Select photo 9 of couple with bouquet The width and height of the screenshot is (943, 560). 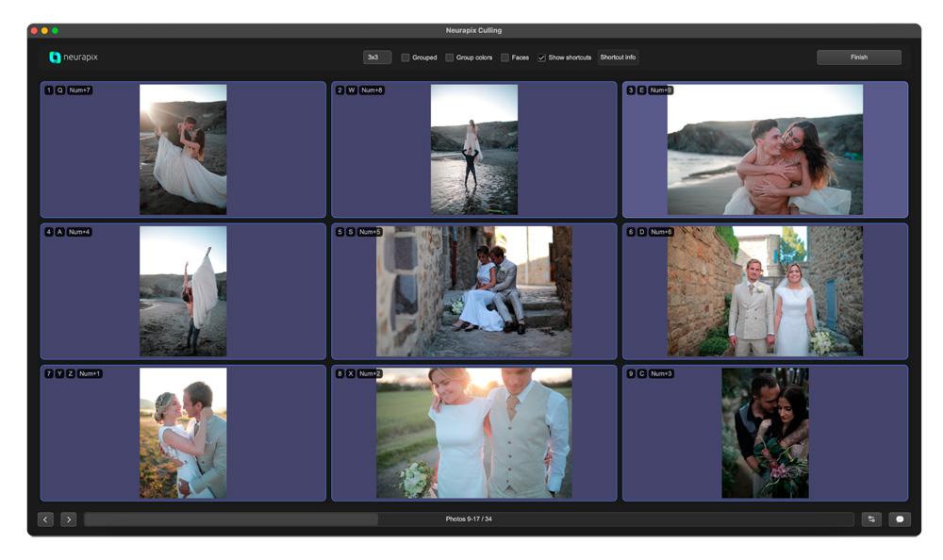pos(765,433)
